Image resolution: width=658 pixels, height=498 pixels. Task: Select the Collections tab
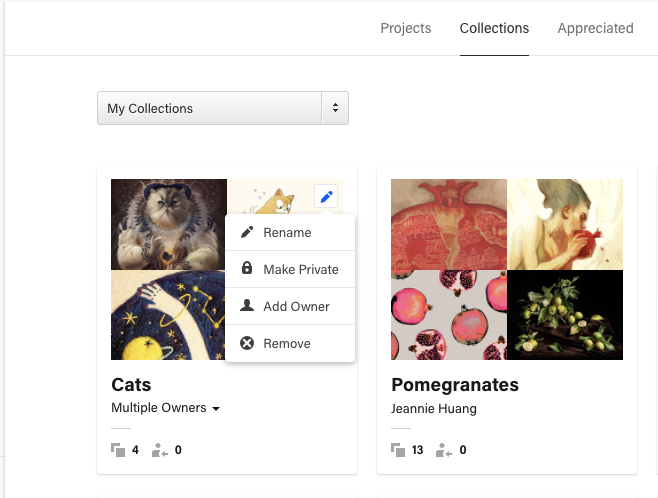(x=494, y=28)
